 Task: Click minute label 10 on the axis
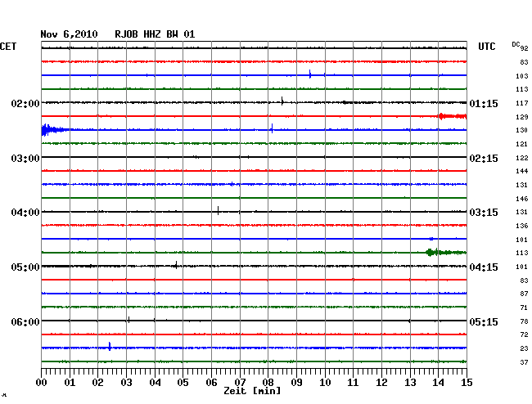325,383
